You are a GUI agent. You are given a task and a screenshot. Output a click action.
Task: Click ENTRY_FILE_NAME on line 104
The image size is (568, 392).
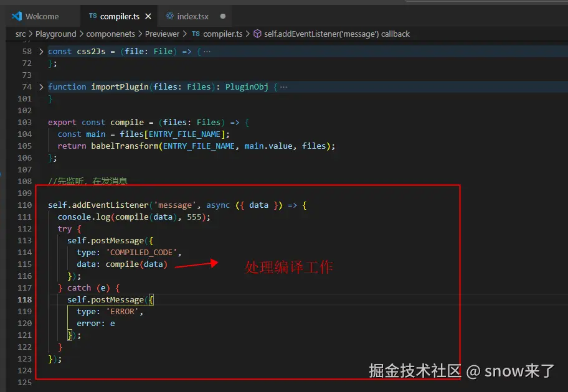click(184, 134)
